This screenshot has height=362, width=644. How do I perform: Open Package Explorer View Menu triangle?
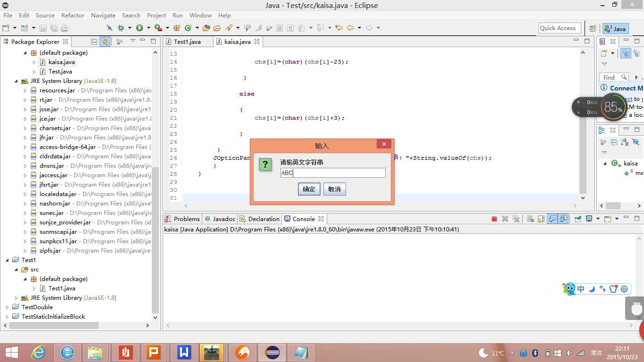coord(133,41)
